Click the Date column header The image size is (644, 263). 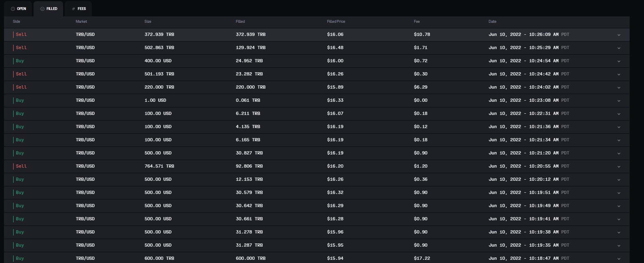click(492, 22)
